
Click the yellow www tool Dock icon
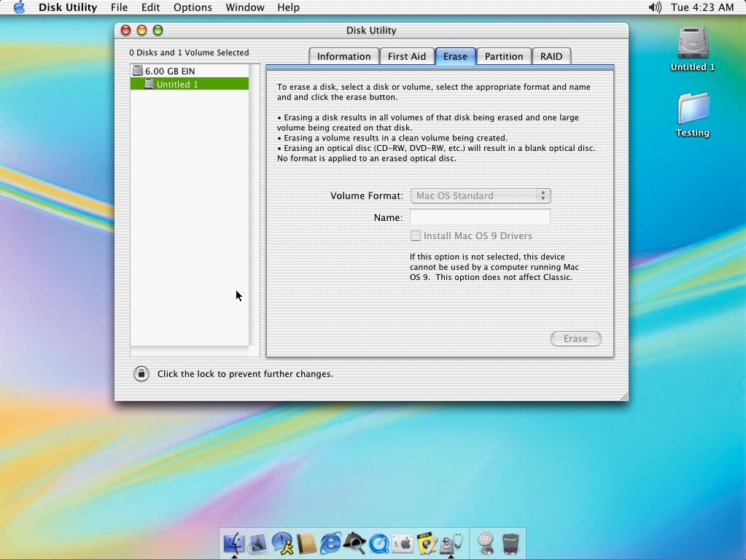[x=427, y=543]
